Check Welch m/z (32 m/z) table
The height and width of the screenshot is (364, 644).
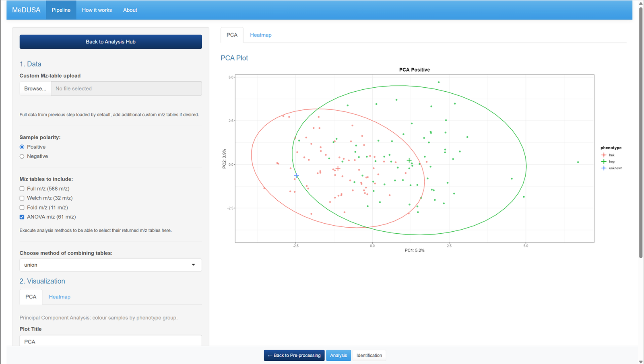click(x=22, y=198)
